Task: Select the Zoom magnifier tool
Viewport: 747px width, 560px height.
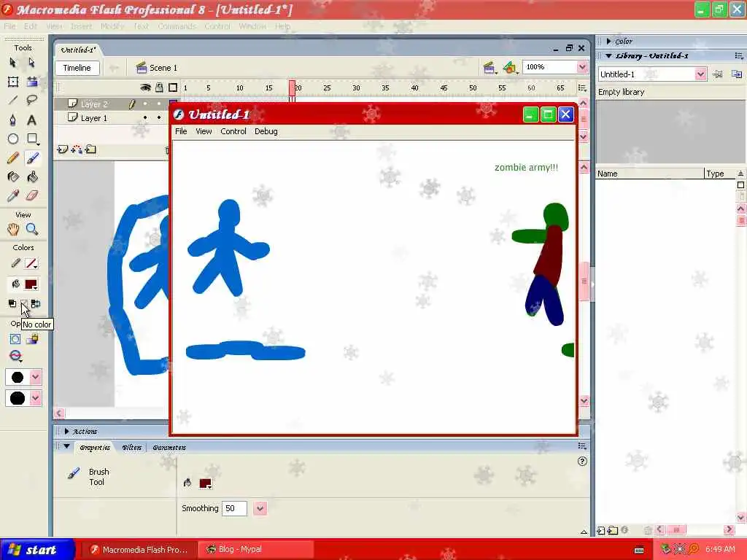Action: [x=32, y=229]
